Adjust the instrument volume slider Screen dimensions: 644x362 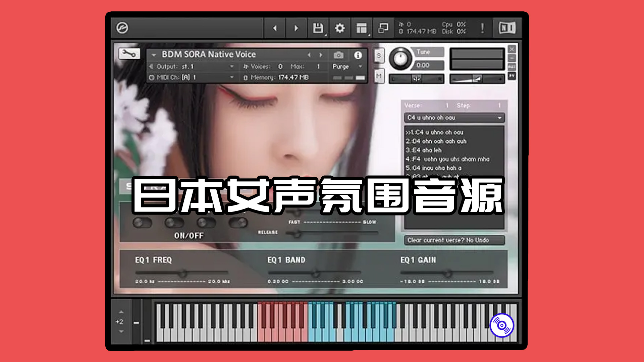click(x=477, y=79)
